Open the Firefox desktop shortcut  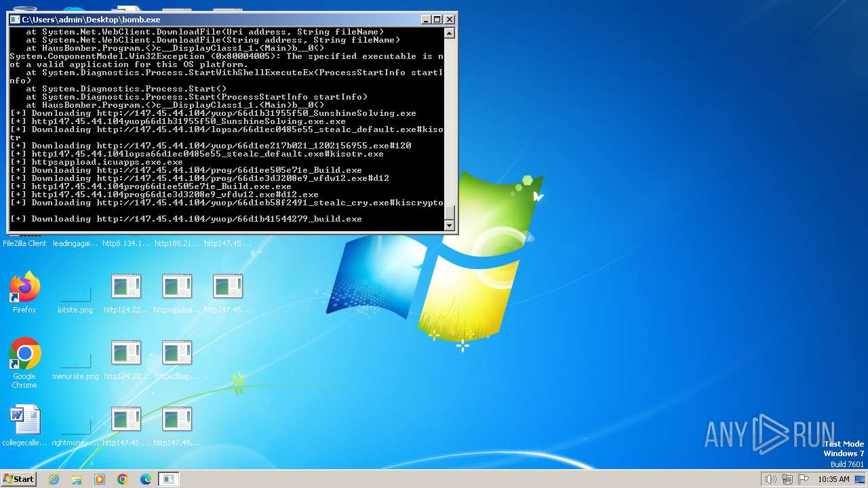click(x=24, y=292)
